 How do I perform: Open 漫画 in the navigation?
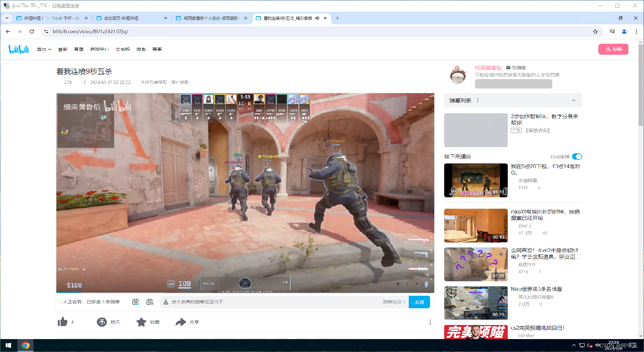141,49
